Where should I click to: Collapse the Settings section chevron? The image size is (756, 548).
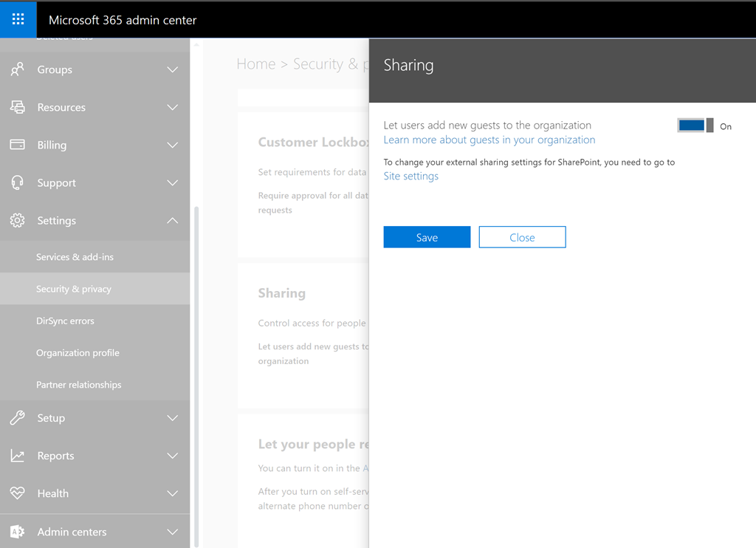(172, 220)
